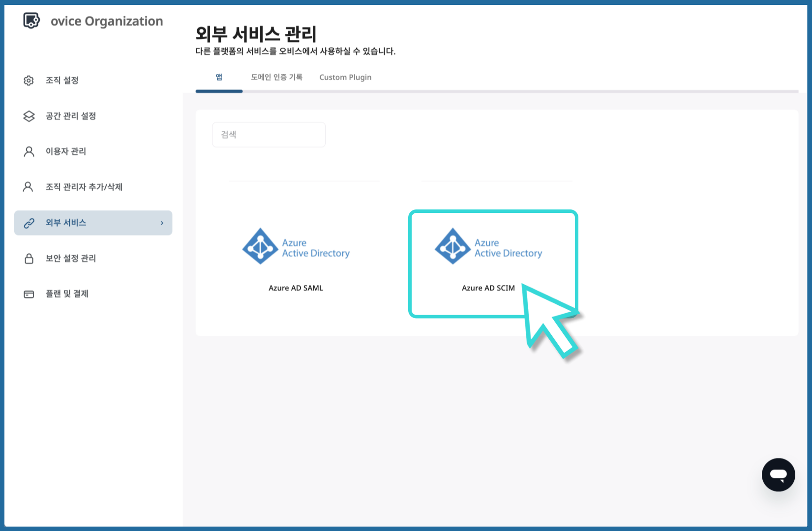The image size is (812, 531).
Task: Expand the 외부 서비스 chevron arrow
Action: (x=162, y=223)
